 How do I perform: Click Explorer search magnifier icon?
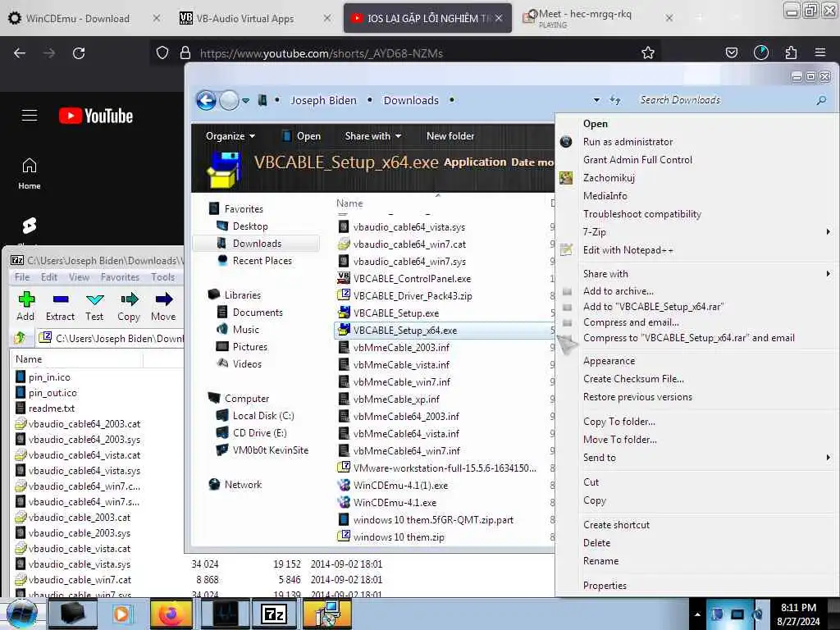pyautogui.click(x=821, y=100)
